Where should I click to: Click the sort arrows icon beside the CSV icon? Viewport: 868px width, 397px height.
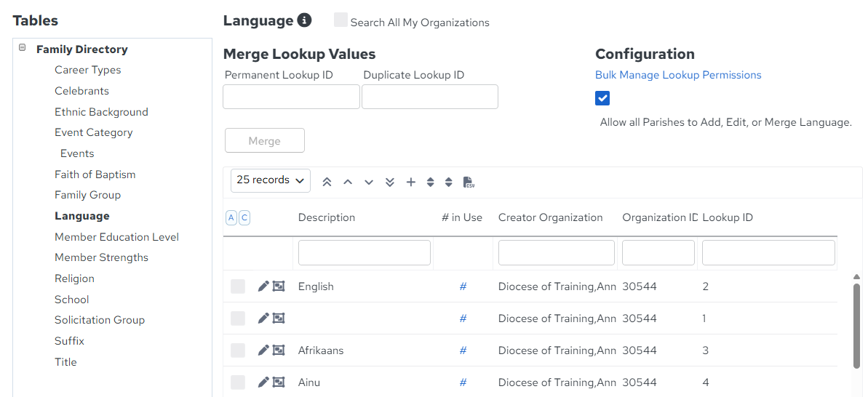coord(449,182)
